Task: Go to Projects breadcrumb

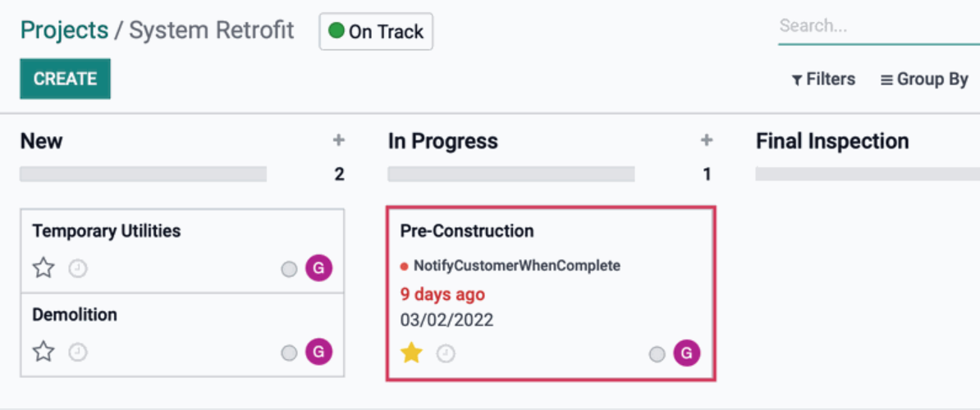Action: tap(64, 30)
